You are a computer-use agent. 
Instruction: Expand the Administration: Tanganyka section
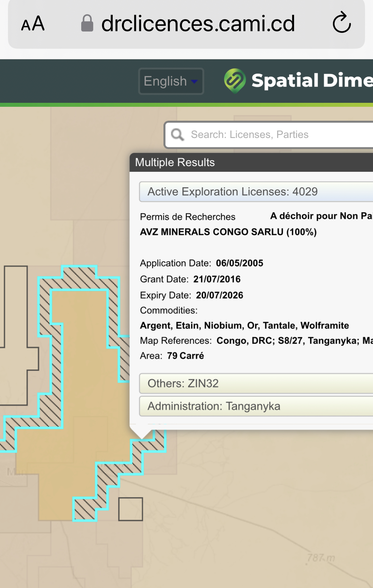coord(256,406)
